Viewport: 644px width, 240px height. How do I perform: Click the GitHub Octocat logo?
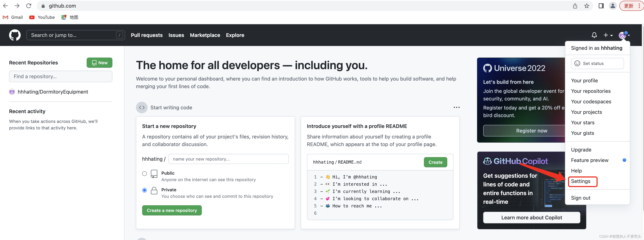point(15,35)
